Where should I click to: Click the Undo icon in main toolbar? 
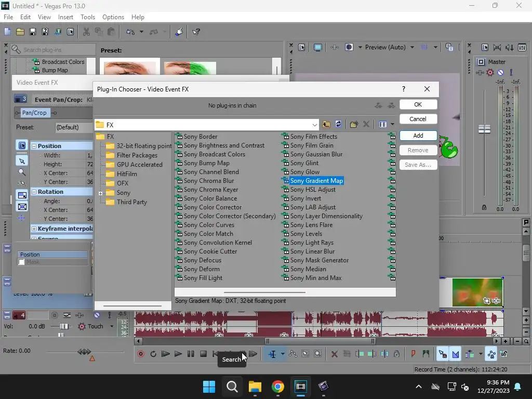[130, 32]
